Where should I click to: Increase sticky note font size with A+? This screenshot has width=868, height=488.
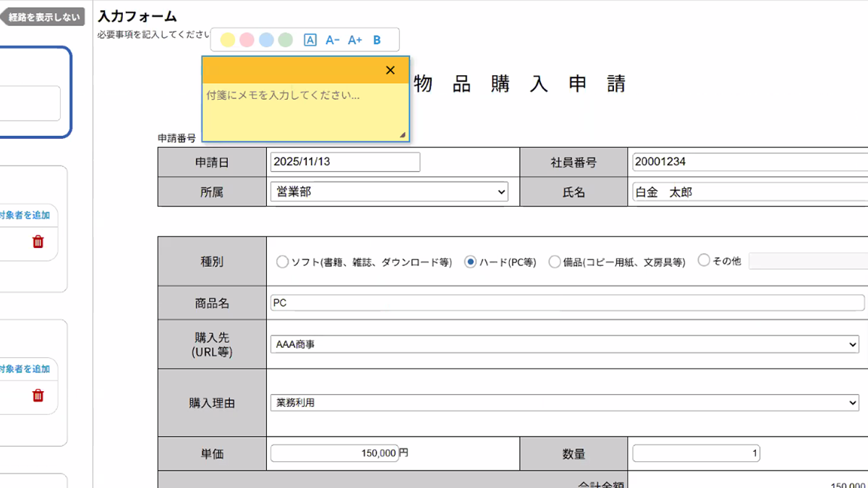pyautogui.click(x=354, y=40)
